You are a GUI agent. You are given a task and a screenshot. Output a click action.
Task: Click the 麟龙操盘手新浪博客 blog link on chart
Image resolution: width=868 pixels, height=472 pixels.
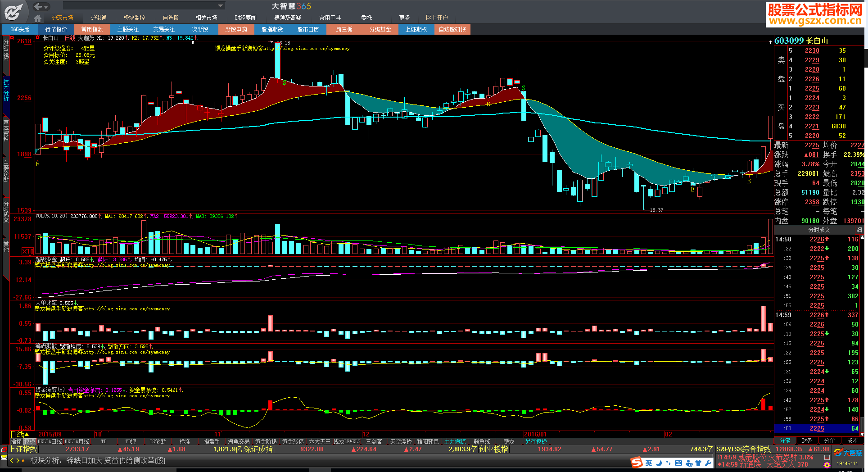[282, 48]
